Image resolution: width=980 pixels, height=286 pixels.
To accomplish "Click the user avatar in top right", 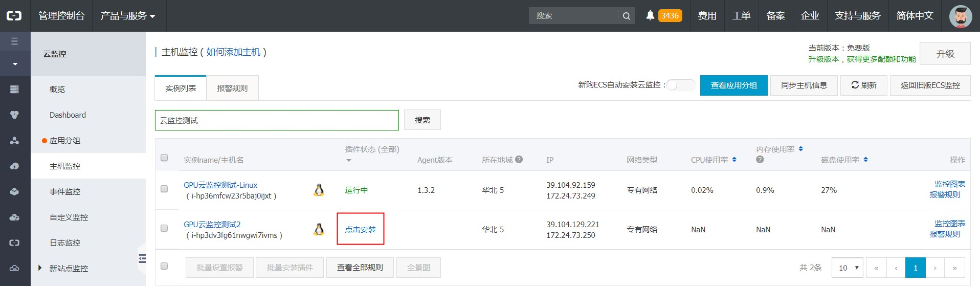I will click(960, 16).
